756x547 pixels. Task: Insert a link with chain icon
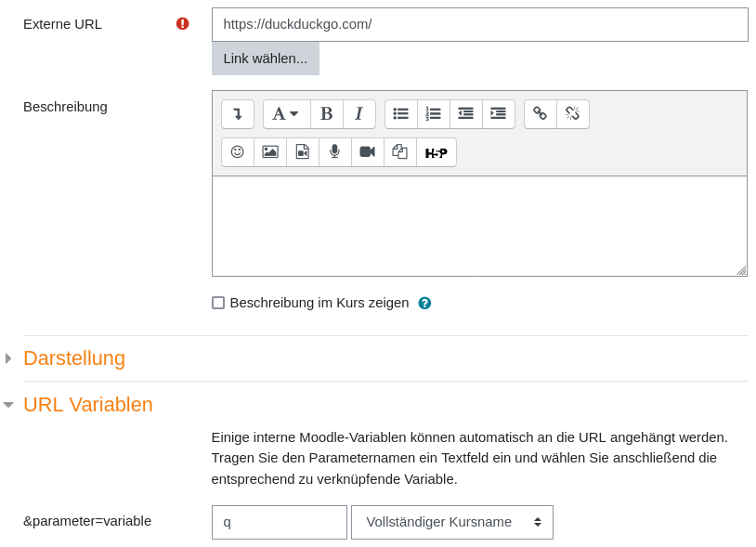coord(541,114)
